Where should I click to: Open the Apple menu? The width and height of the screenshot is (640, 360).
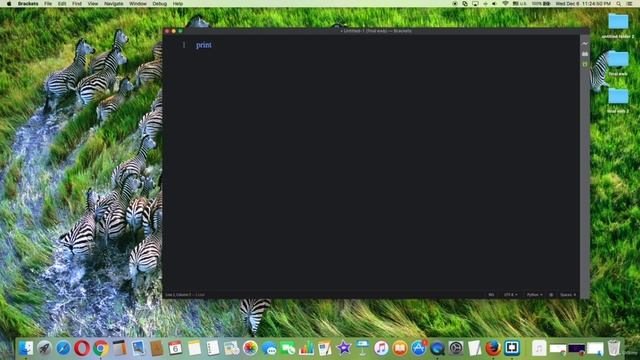point(9,3)
